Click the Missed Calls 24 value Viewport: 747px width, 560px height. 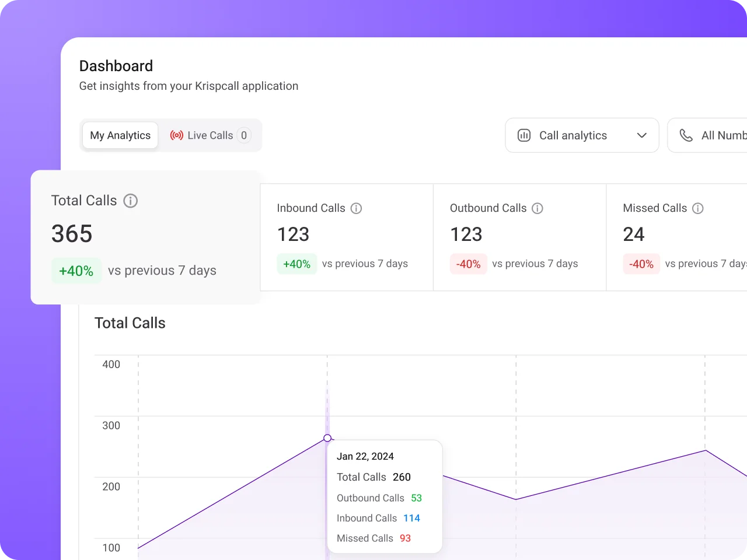click(x=634, y=235)
